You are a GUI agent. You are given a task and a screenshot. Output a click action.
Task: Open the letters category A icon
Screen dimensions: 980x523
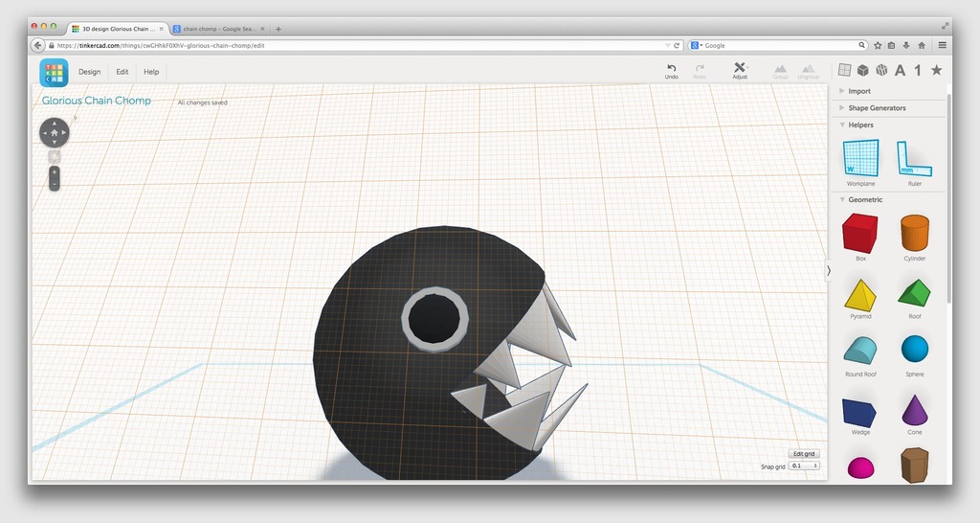(900, 70)
